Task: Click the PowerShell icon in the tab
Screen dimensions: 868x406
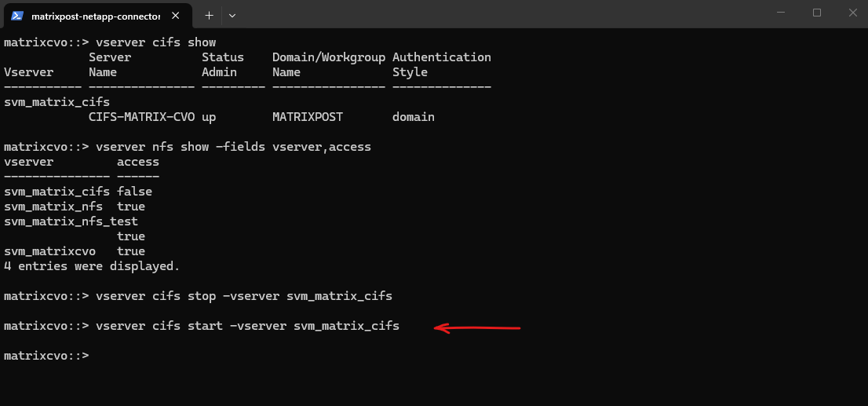Action: point(16,15)
